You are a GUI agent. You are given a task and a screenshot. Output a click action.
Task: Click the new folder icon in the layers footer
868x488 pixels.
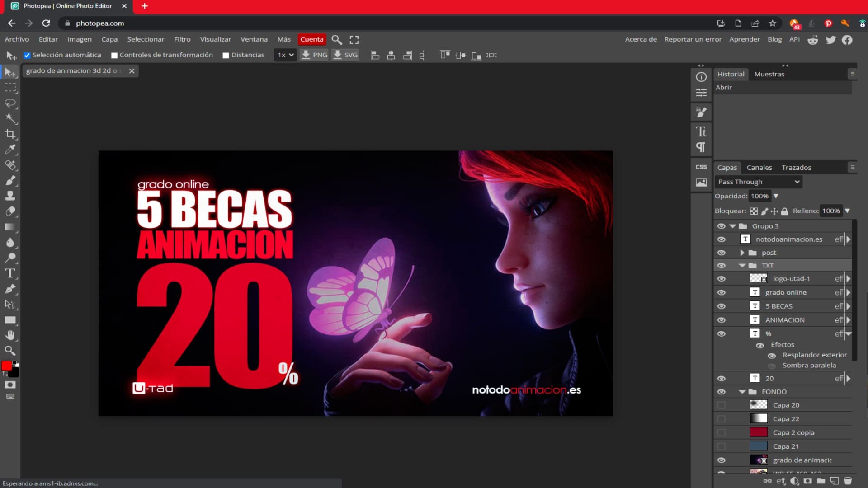point(821,481)
